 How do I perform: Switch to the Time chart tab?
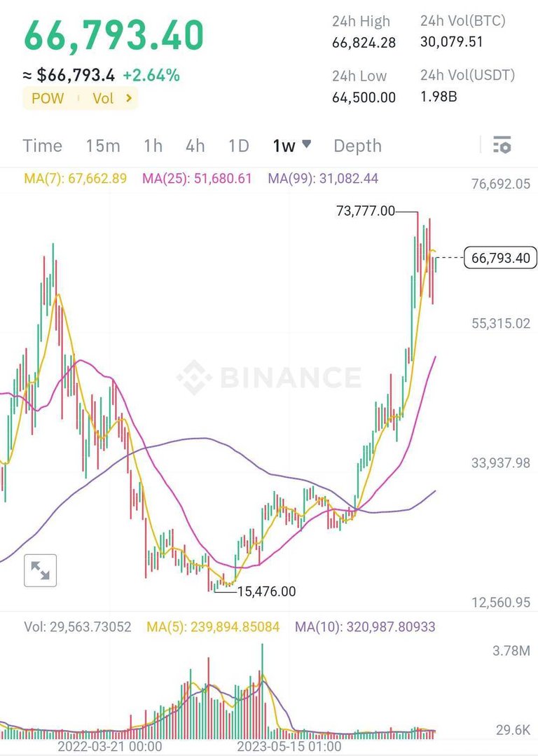[x=42, y=146]
